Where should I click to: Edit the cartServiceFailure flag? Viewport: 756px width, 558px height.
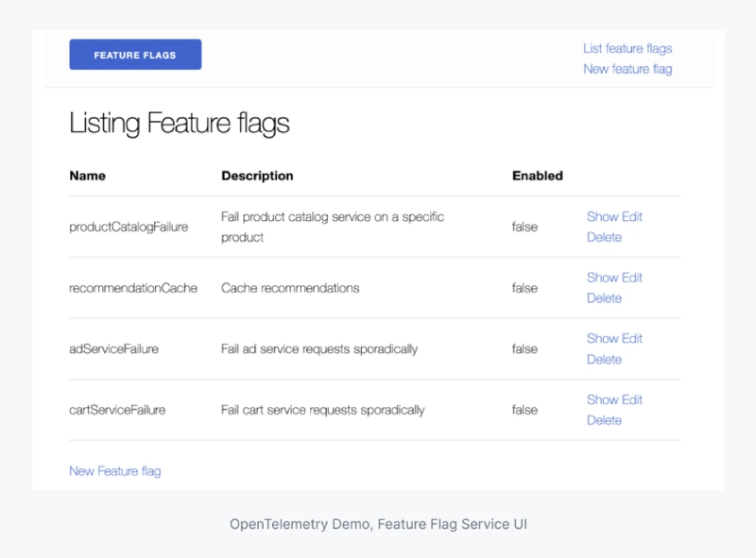(x=632, y=400)
